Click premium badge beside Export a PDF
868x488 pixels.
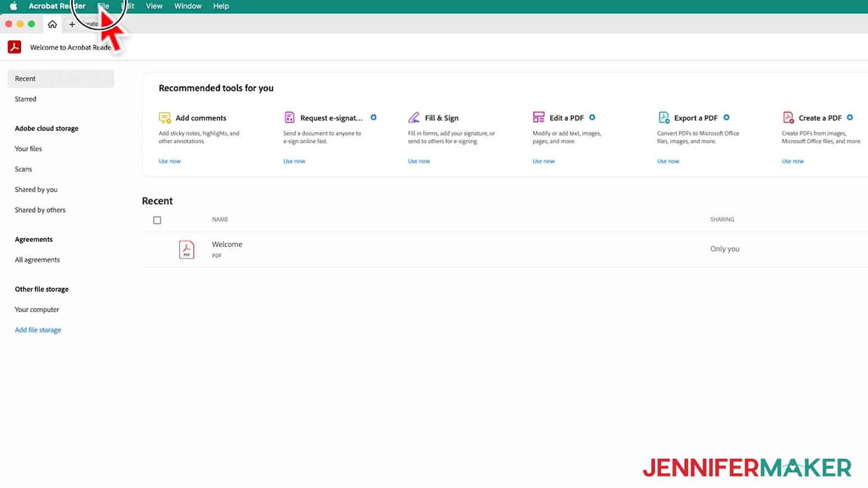726,118
